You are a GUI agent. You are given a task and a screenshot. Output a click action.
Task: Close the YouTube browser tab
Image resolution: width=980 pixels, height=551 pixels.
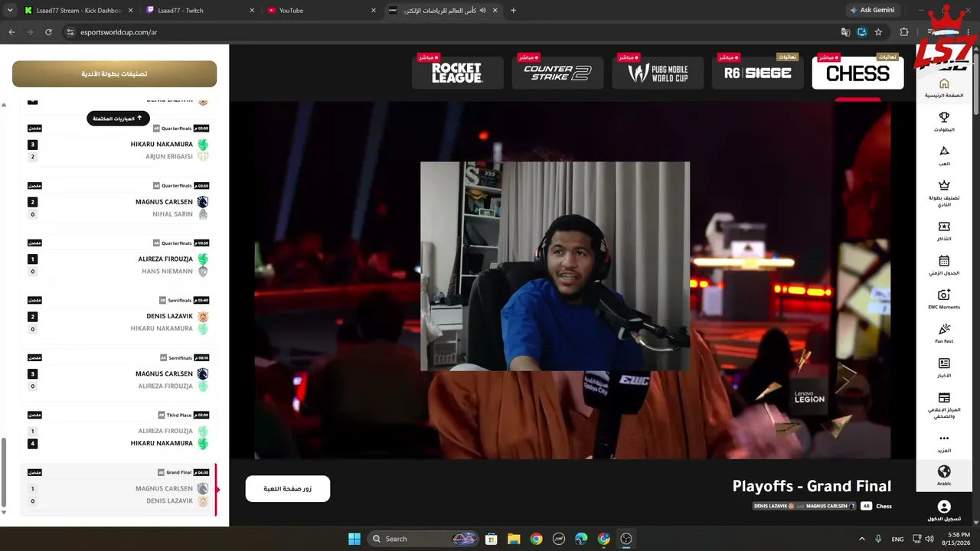point(374,11)
